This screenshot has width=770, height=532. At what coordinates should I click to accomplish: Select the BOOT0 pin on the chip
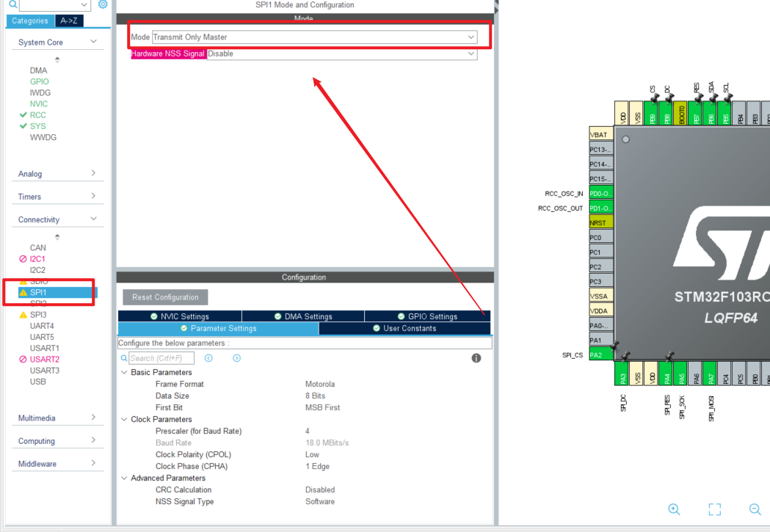pyautogui.click(x=680, y=113)
